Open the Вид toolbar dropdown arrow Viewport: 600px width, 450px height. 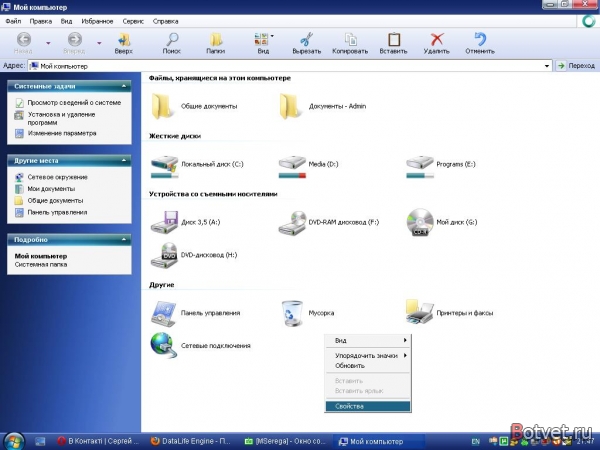pyautogui.click(x=272, y=36)
